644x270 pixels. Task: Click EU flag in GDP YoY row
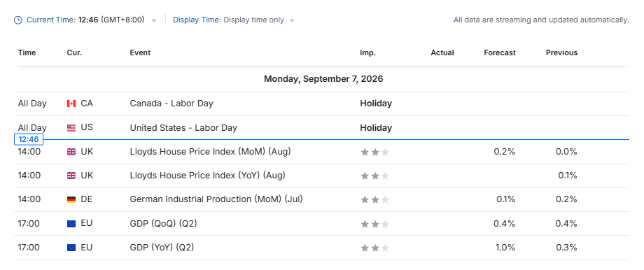(71, 248)
